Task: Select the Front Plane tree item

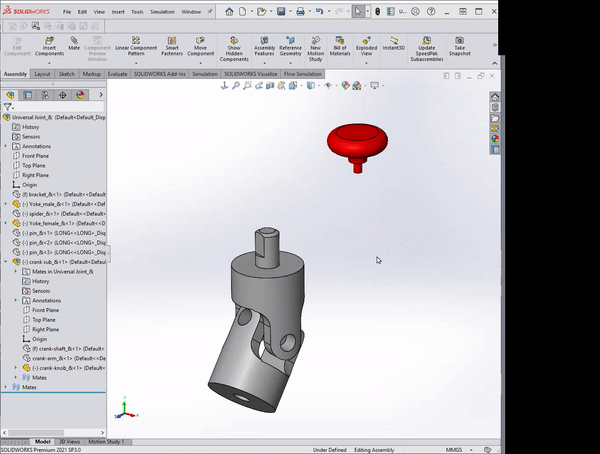Action: point(35,156)
